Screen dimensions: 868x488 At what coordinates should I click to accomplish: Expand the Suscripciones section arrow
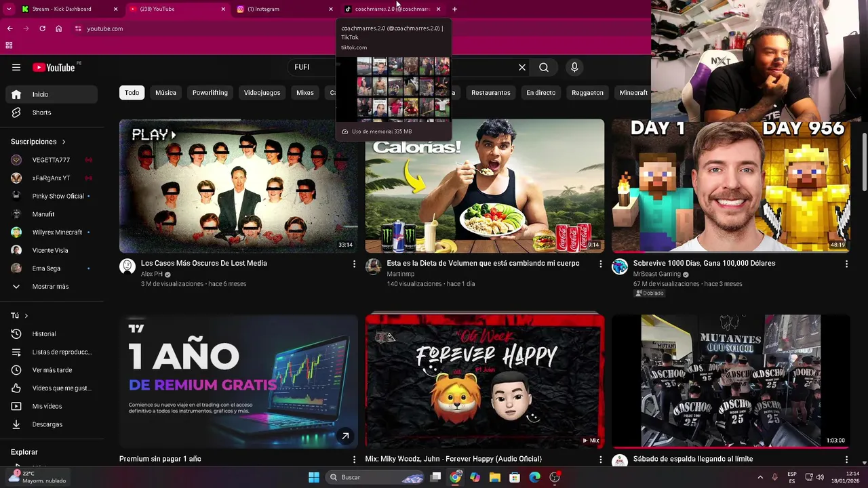[64, 142]
